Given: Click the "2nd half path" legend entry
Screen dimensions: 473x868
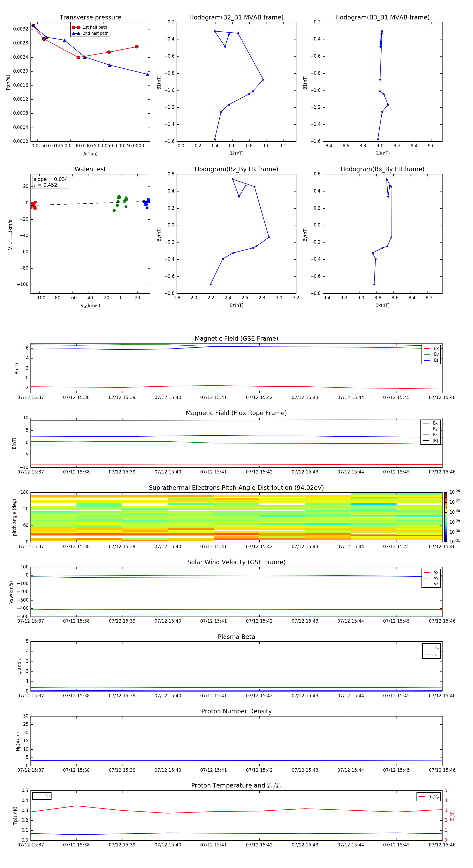Looking at the screenshot, I should point(90,33).
